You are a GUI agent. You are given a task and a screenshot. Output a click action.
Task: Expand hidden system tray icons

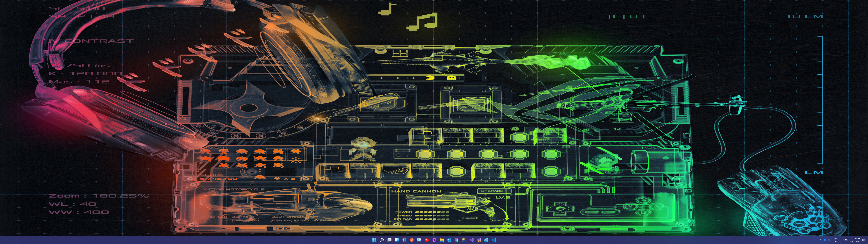821,240
